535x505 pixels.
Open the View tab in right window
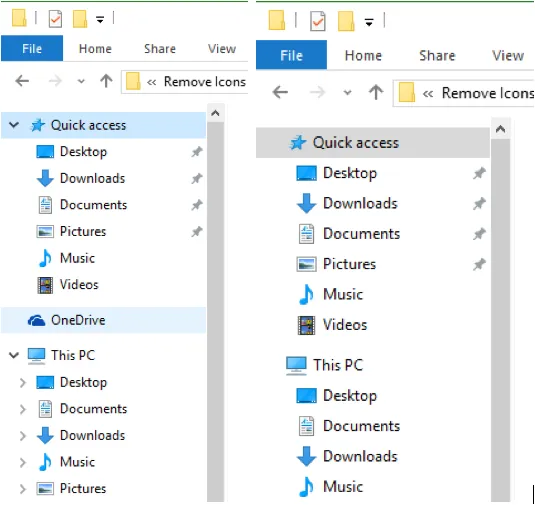coord(508,55)
